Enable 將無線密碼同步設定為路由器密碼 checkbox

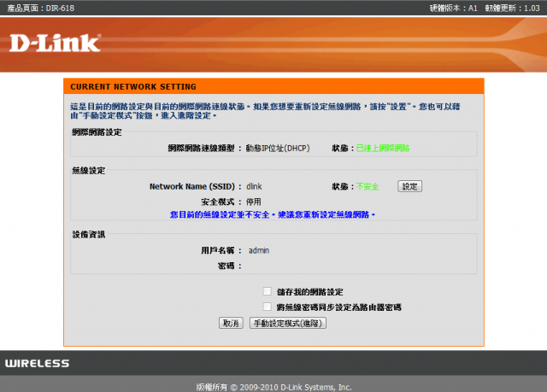point(267,307)
